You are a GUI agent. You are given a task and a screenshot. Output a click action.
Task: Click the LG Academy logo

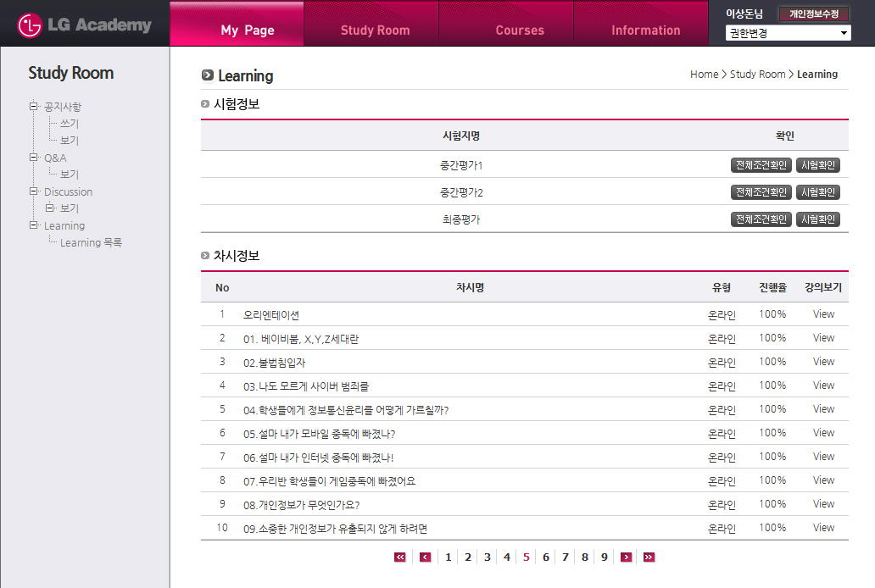85,25
